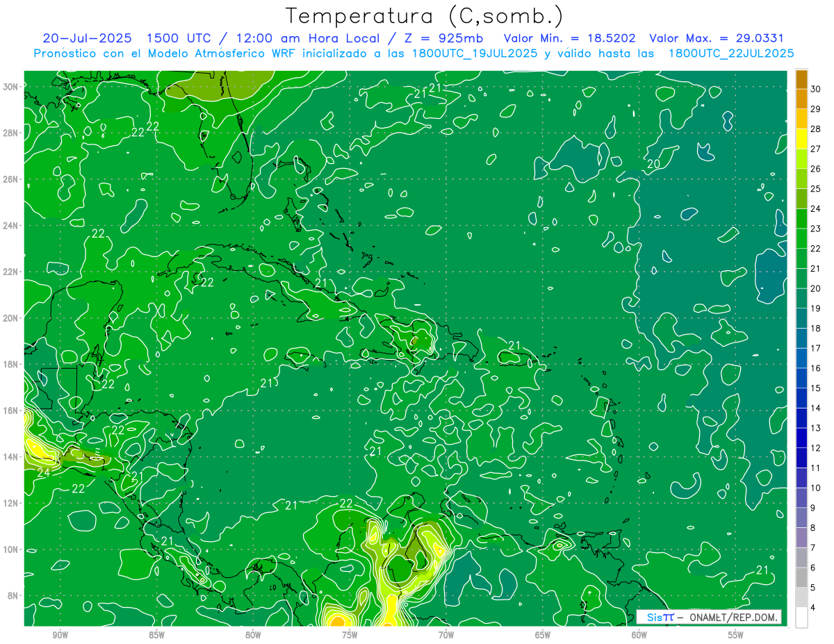
Task: Click the "18" label on the color scale
Action: tap(816, 328)
